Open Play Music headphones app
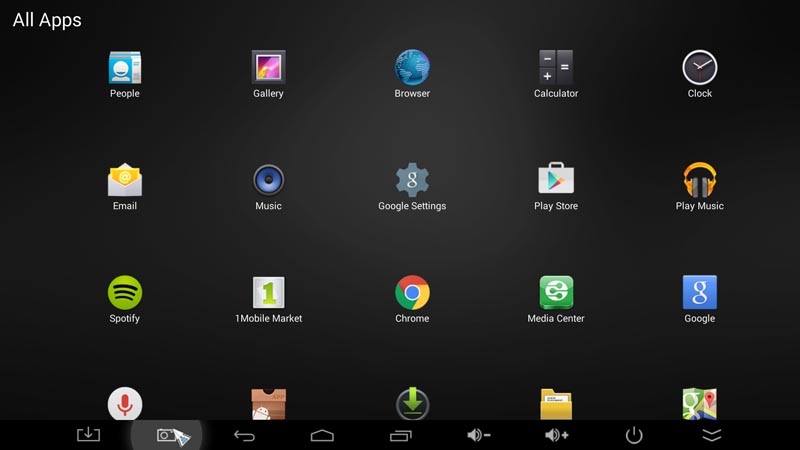Image resolution: width=800 pixels, height=450 pixels. click(x=699, y=180)
